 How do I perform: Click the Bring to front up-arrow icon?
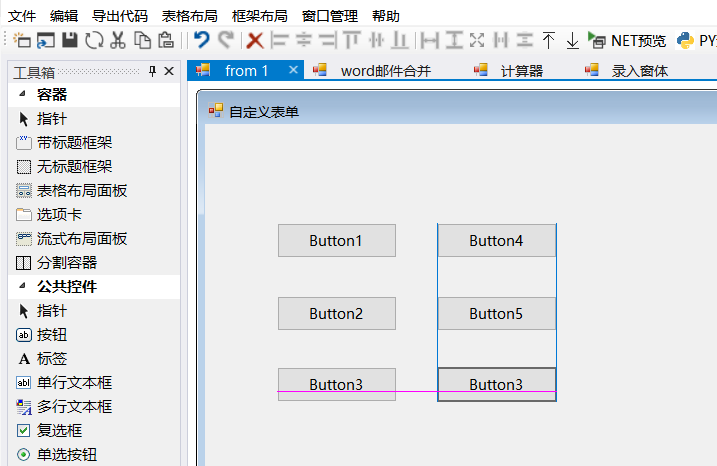coord(548,40)
